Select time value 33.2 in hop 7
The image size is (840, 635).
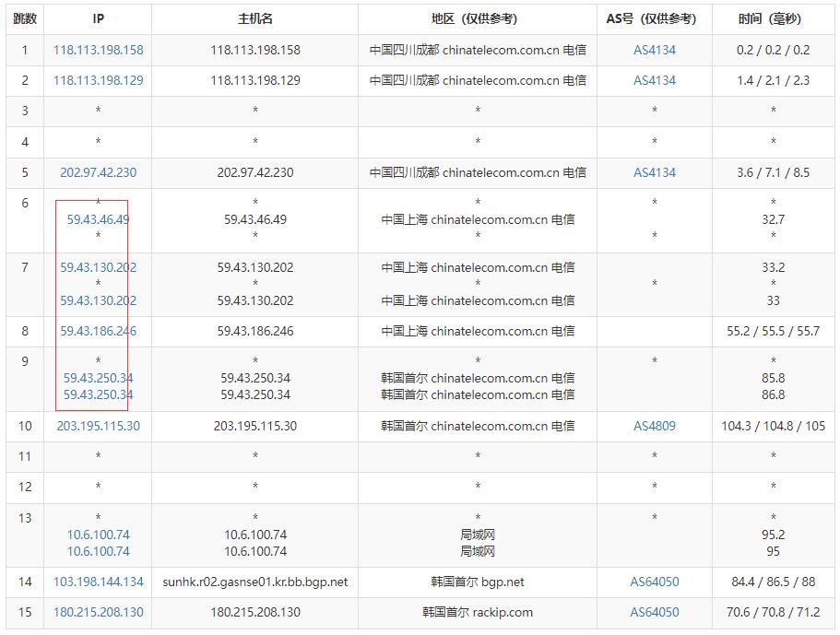(773, 267)
